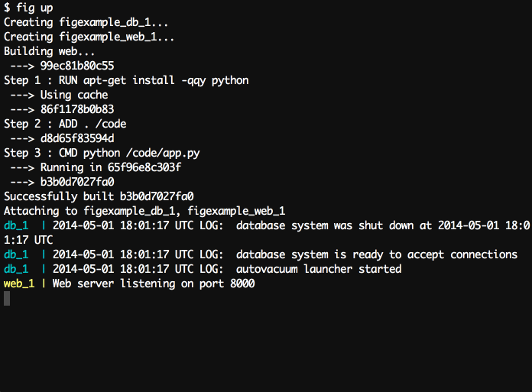Click the "Attaching to figexample_db_1" line

pos(144,211)
